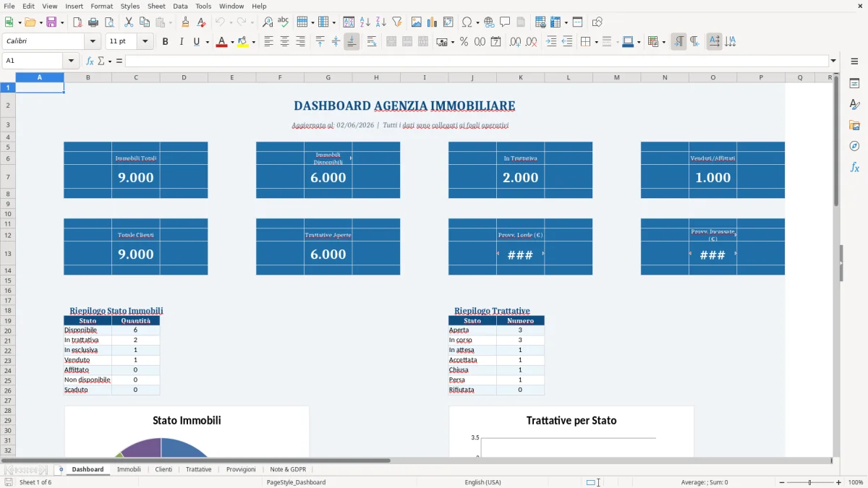868x488 pixels.
Task: Click the zoom slider handle
Action: 809,482
